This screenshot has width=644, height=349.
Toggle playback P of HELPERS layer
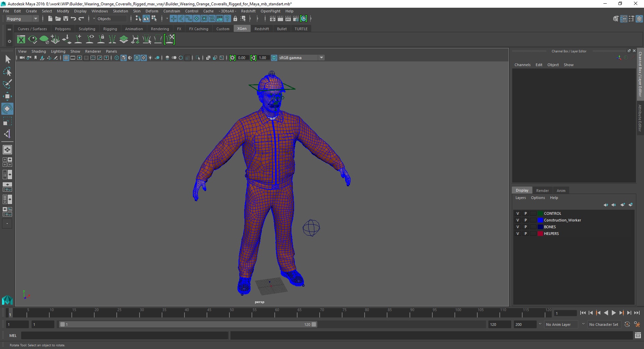[x=526, y=234]
